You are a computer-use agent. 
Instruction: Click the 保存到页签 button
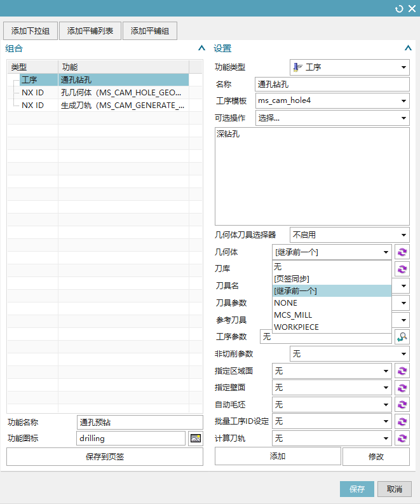(105, 456)
